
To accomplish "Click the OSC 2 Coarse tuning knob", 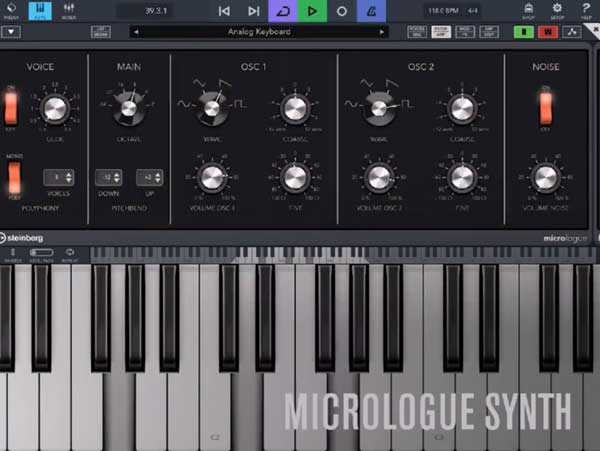I will (x=462, y=108).
